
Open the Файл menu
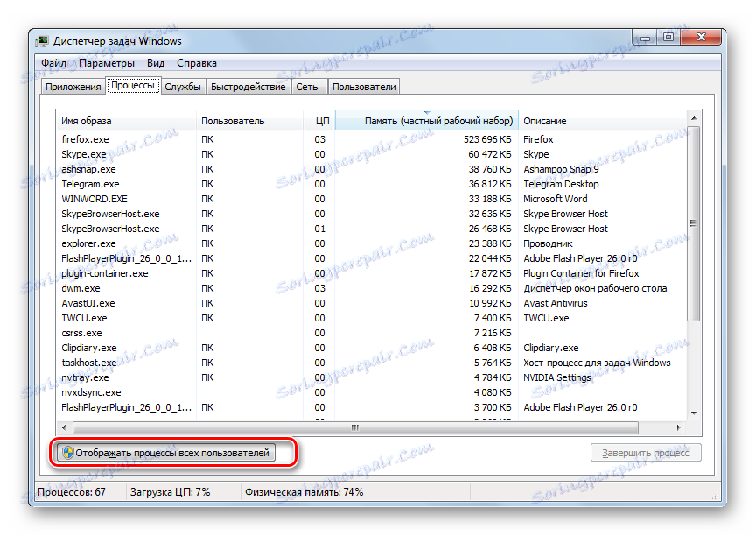coord(53,63)
